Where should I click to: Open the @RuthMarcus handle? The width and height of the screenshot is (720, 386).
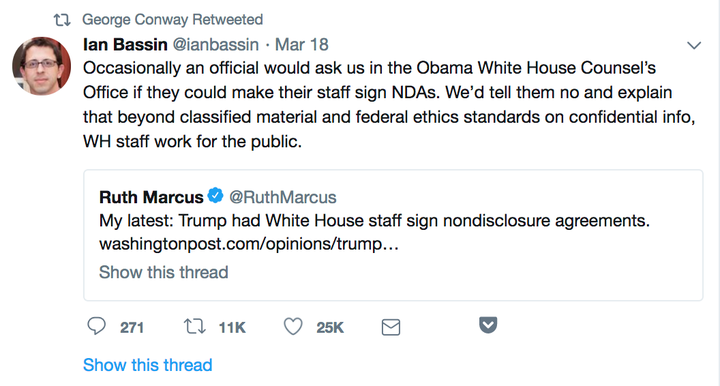coord(282,197)
